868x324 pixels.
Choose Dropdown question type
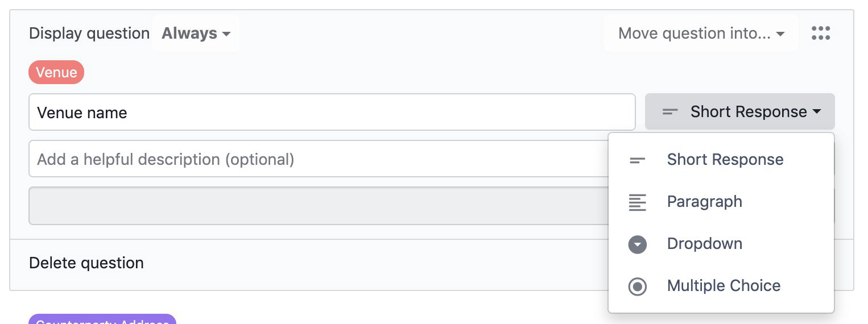click(721, 244)
